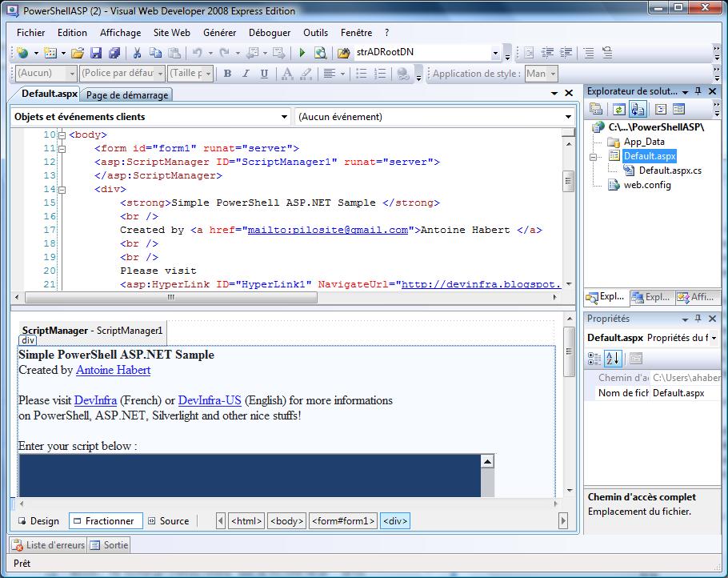
Task: Click the Background Color highlighter icon
Action: pyautogui.click(x=306, y=74)
